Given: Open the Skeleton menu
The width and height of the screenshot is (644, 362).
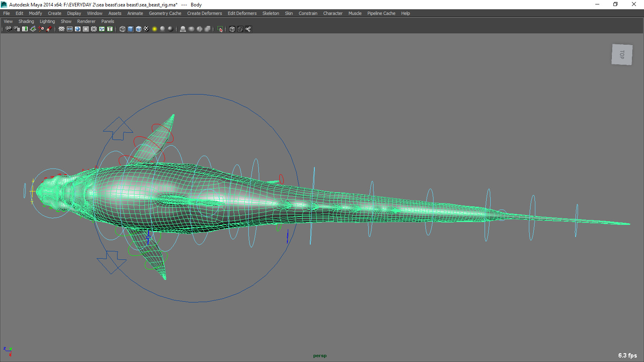Looking at the screenshot, I should [x=270, y=13].
